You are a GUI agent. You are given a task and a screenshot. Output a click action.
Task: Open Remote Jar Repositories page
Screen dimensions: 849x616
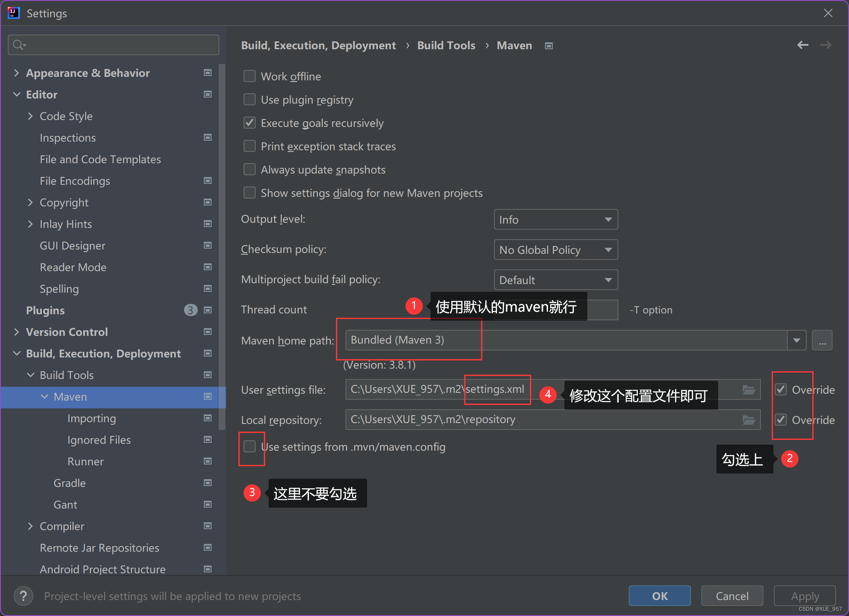click(99, 548)
